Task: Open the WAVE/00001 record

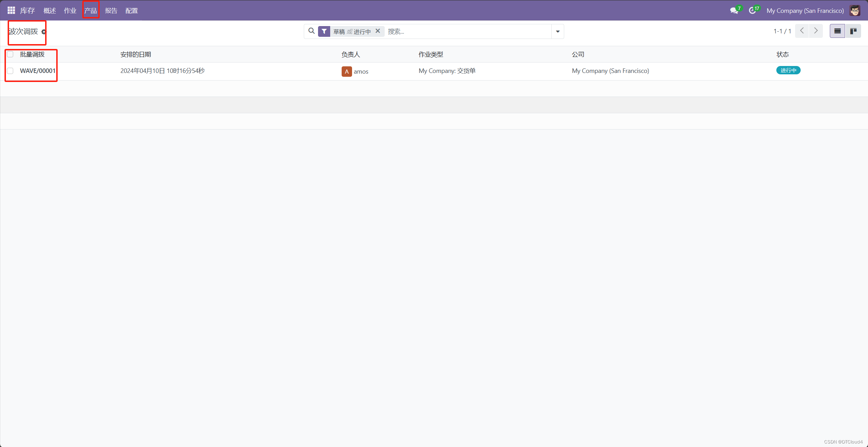Action: tap(37, 71)
